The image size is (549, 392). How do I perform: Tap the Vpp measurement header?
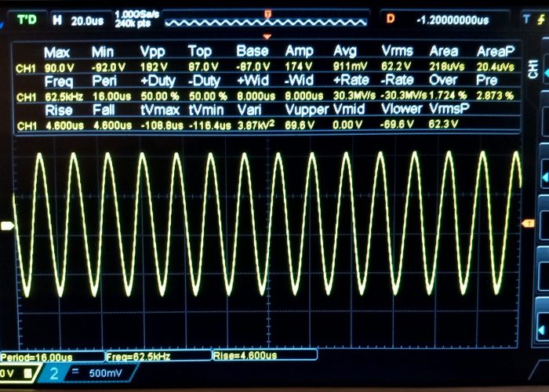pos(152,52)
